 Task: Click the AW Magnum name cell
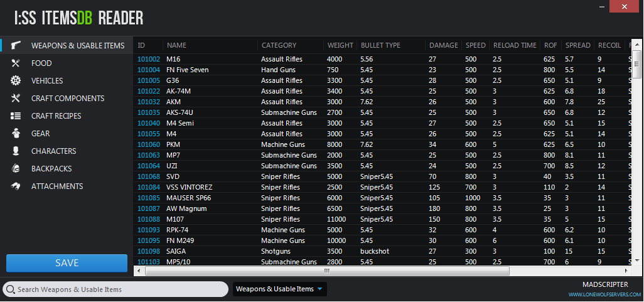click(186, 208)
